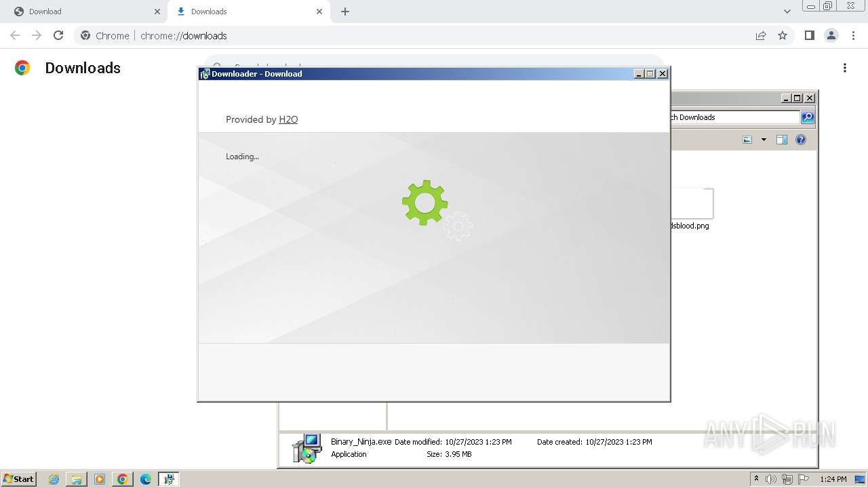Open Chrome three-dot menu
This screenshot has width=868, height=488.
854,35
